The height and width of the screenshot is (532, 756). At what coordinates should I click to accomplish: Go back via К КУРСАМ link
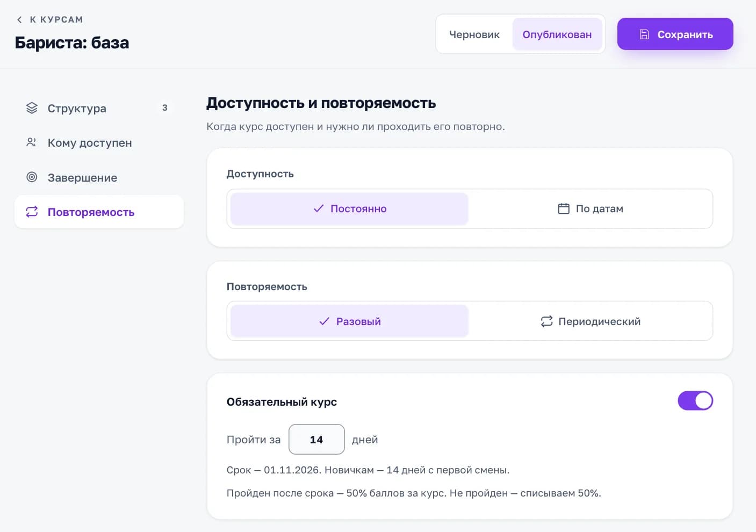coord(49,20)
